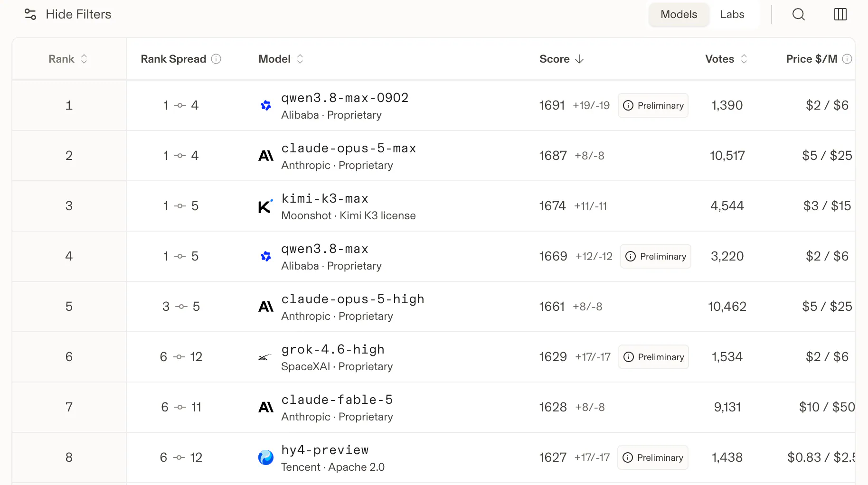Click the vote count 10,462
This screenshot has height=485, width=868.
tap(727, 307)
